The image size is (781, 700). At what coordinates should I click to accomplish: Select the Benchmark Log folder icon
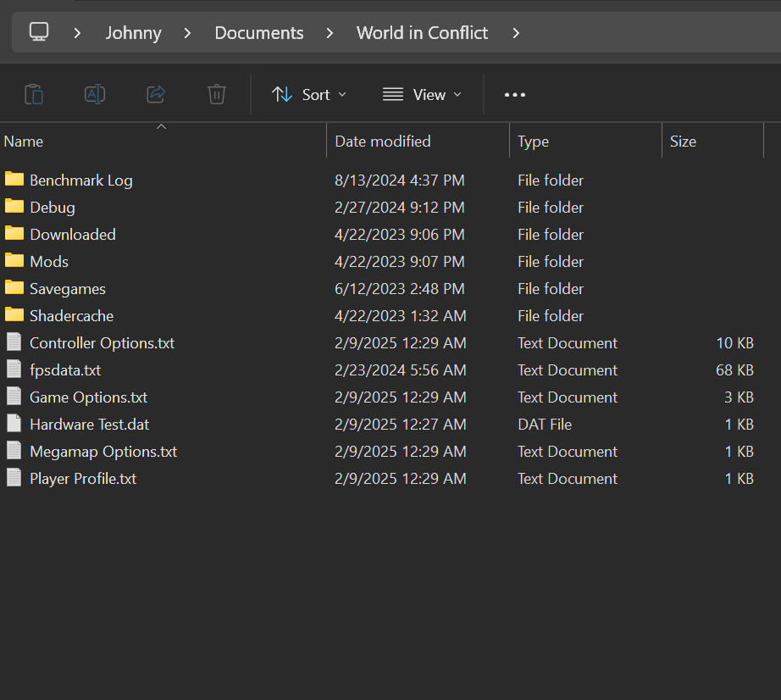[14, 179]
